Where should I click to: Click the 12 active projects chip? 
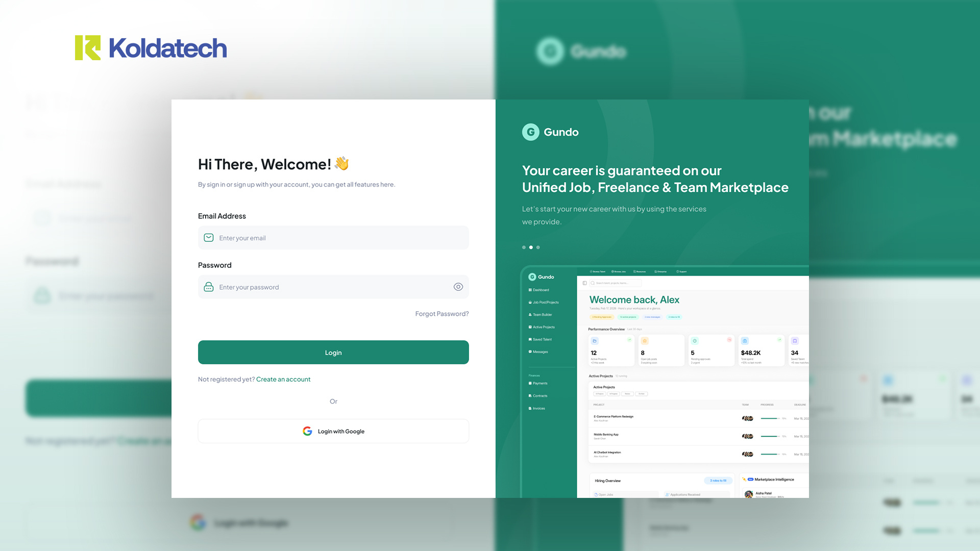pos(628,317)
